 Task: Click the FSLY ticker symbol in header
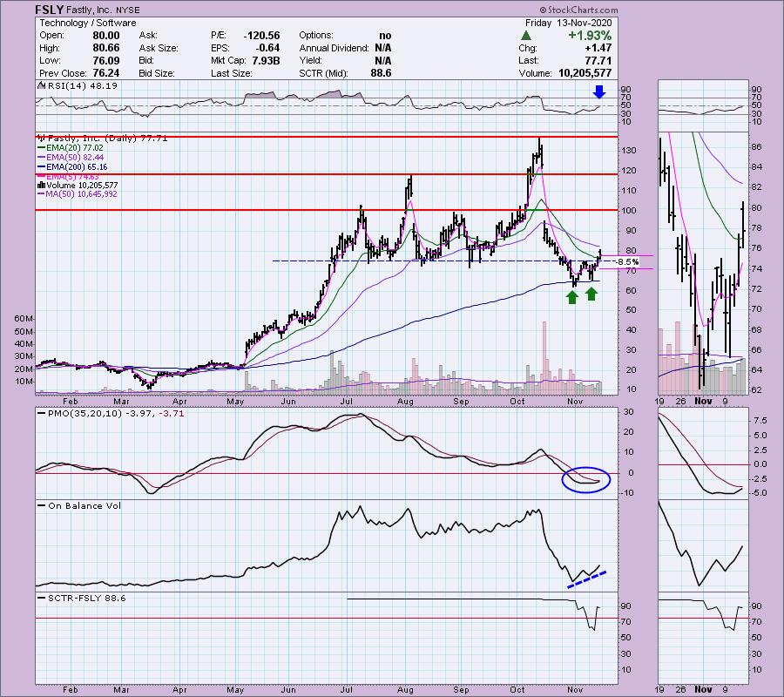(x=51, y=9)
